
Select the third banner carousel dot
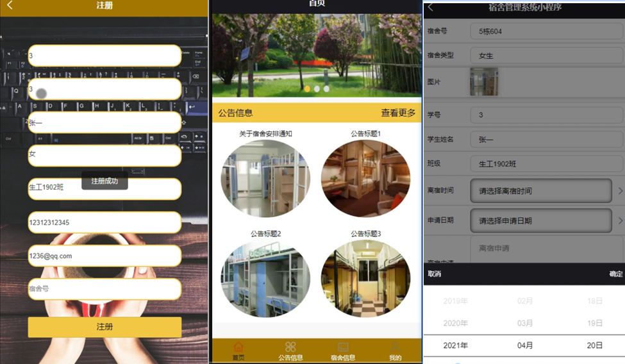point(326,89)
